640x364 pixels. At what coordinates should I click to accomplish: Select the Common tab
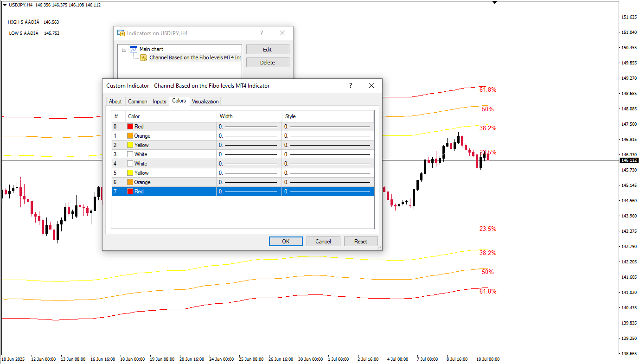pyautogui.click(x=138, y=102)
